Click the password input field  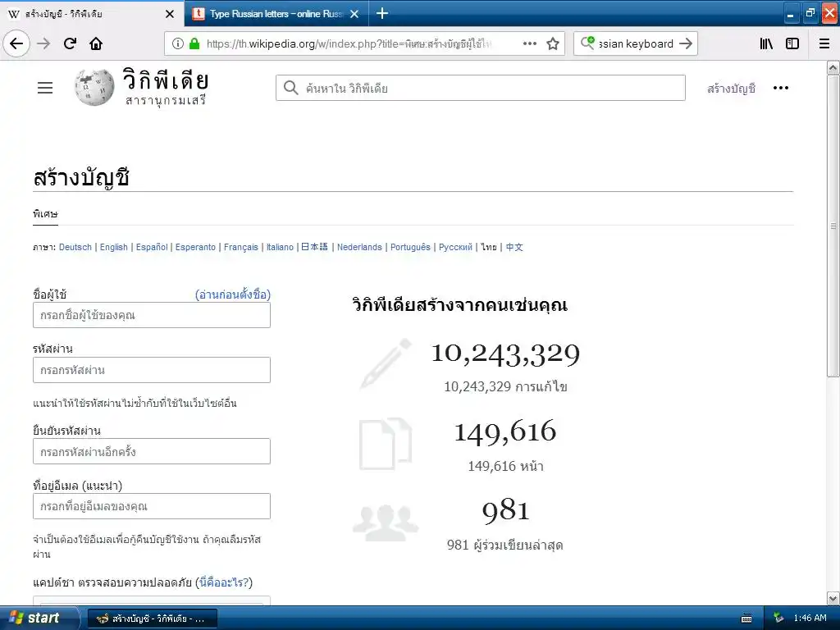pyautogui.click(x=152, y=370)
